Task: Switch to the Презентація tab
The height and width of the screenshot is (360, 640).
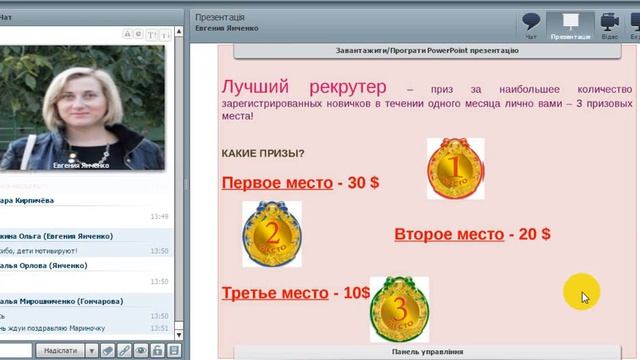Action: point(570,26)
